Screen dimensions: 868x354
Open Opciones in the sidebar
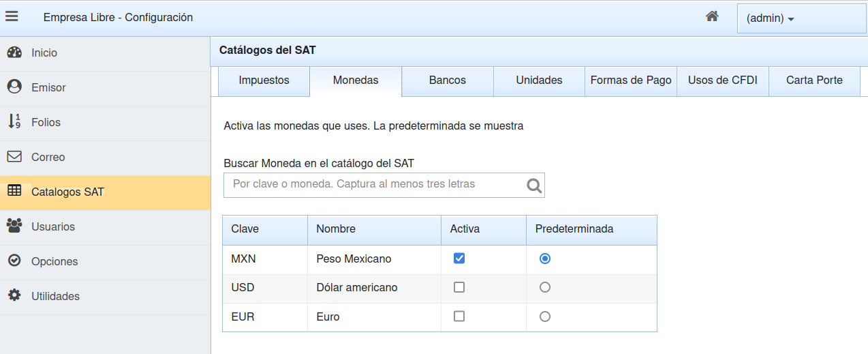55,261
